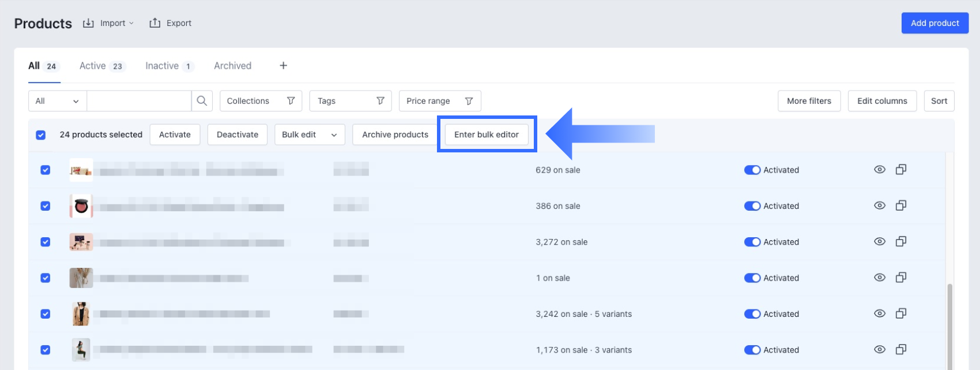The width and height of the screenshot is (980, 370).
Task: Click the plus icon to add view tab
Action: [283, 66]
